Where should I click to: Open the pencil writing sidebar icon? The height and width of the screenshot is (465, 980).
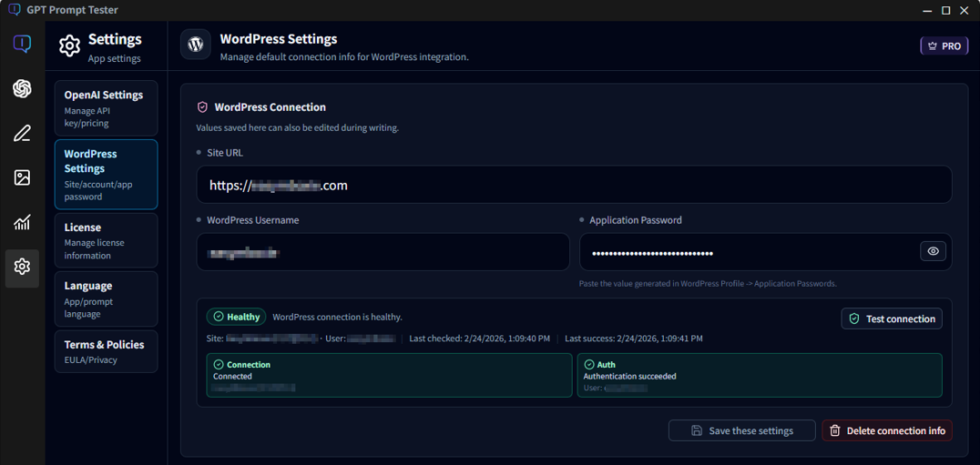point(22,133)
